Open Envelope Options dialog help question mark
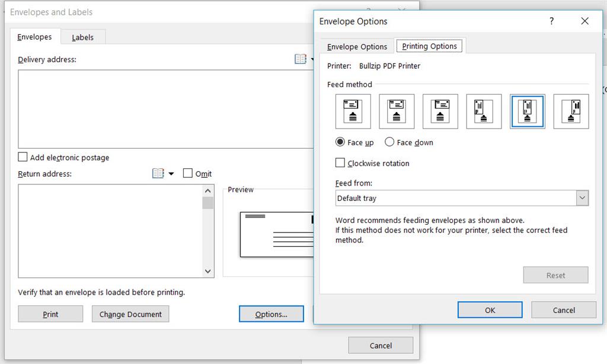 (552, 21)
